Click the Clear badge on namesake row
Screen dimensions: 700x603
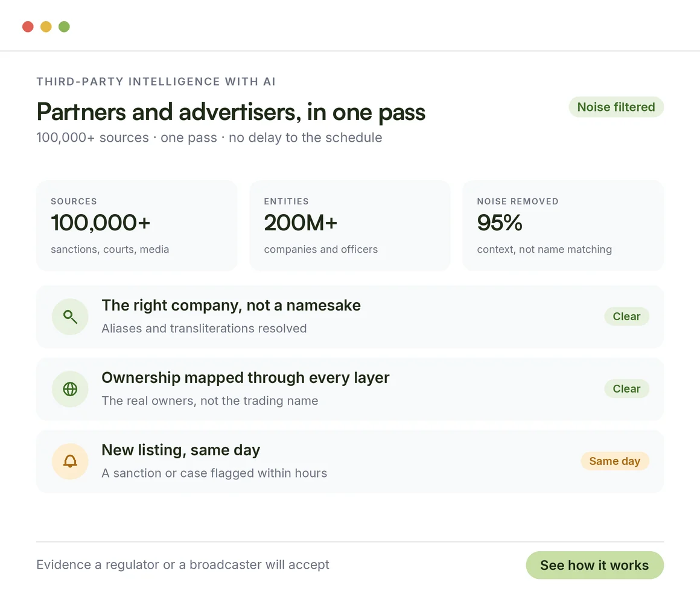[x=626, y=316]
